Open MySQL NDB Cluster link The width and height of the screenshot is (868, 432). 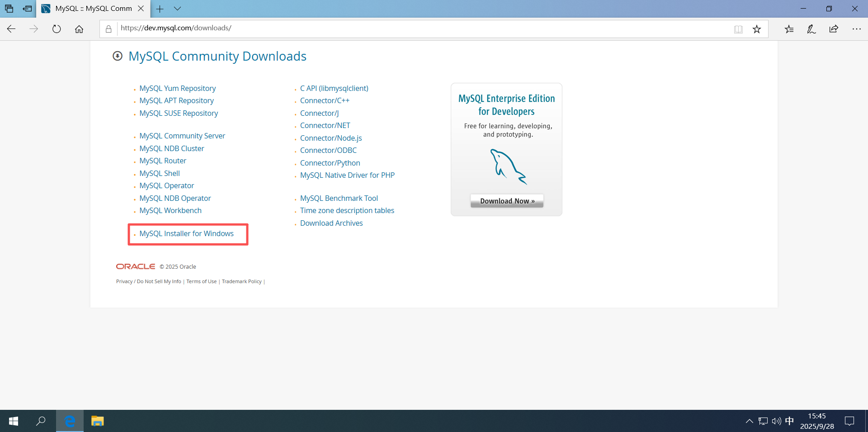(x=172, y=148)
